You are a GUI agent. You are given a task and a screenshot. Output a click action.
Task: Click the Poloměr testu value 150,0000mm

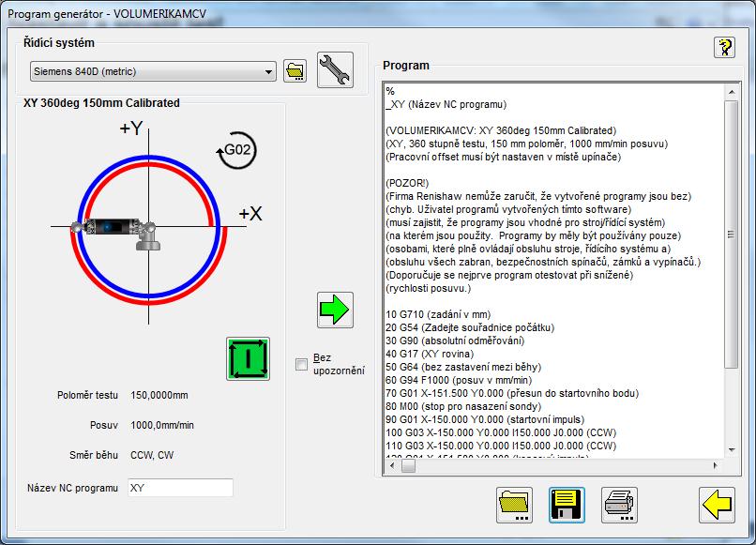coord(159,395)
